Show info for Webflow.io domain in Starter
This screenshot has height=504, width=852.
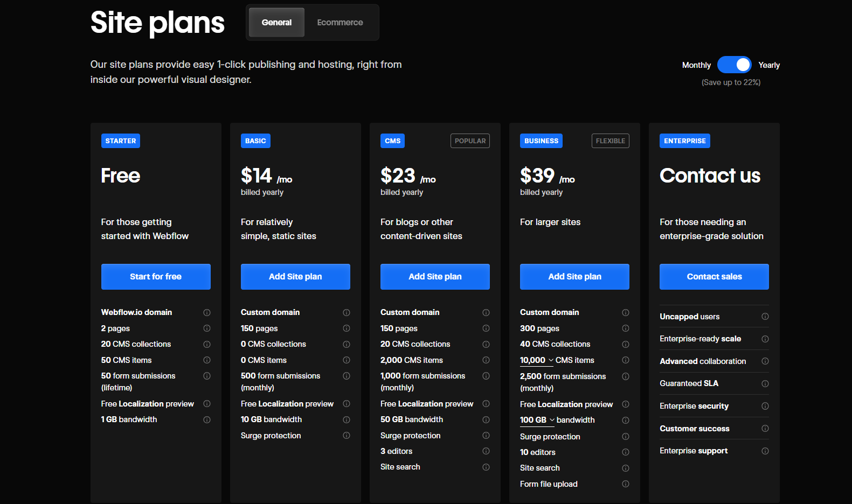tap(207, 313)
